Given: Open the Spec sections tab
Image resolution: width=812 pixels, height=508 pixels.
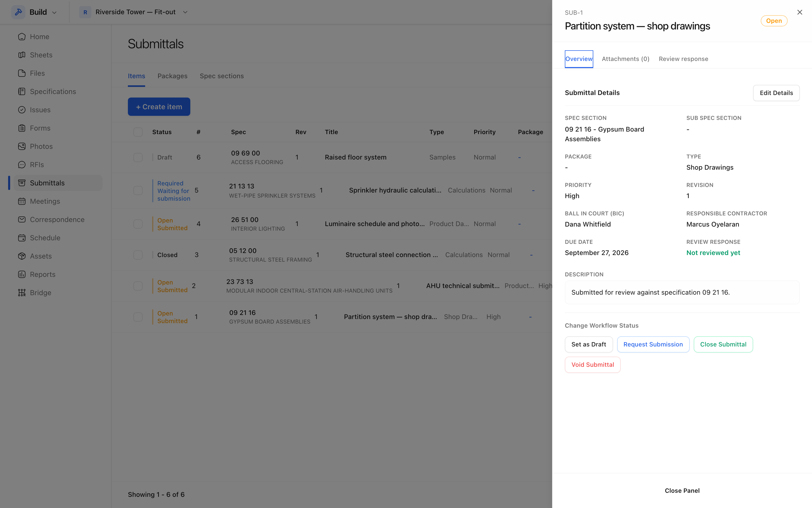Looking at the screenshot, I should coord(222,76).
